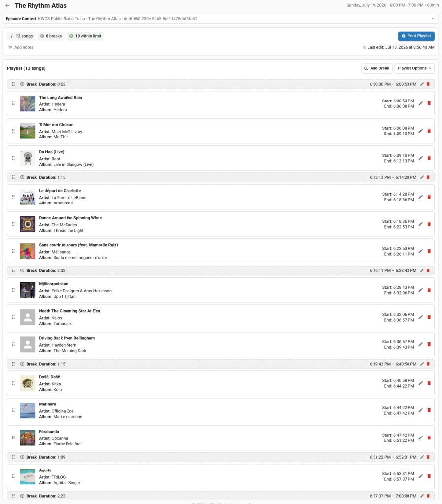This screenshot has height=504, width=442.
Task: Remove Mjölnarpolskan from the playlist
Action: coord(429,290)
